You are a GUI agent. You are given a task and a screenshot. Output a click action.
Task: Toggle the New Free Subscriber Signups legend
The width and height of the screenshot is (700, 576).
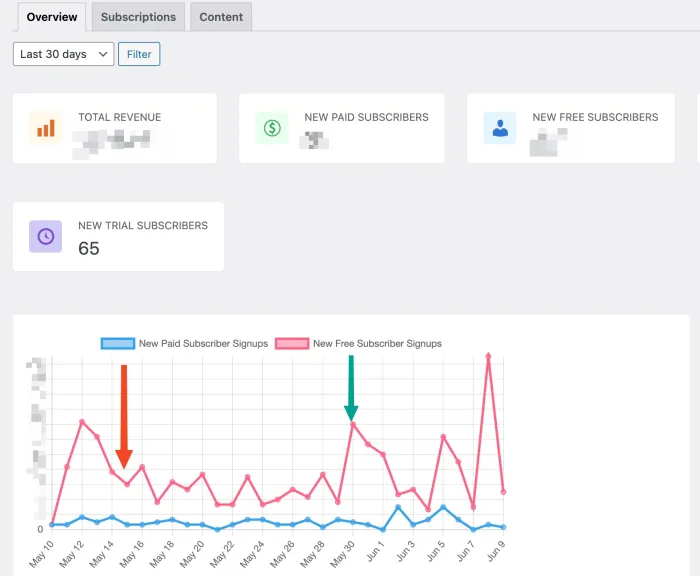[358, 343]
